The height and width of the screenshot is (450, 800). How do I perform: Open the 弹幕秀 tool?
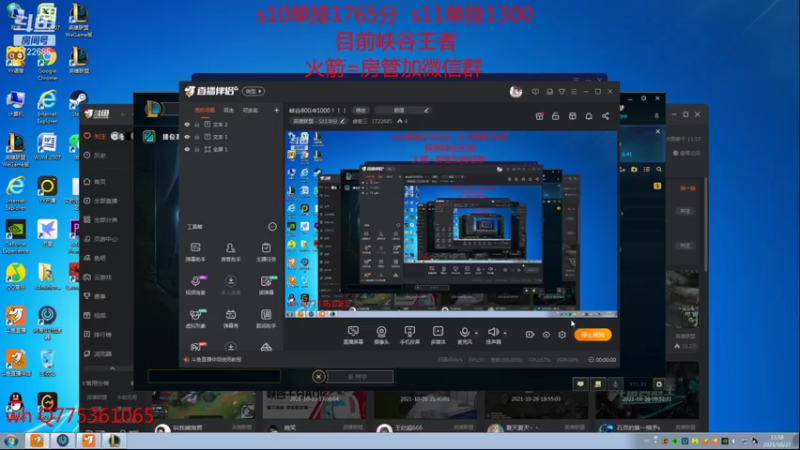point(231,318)
